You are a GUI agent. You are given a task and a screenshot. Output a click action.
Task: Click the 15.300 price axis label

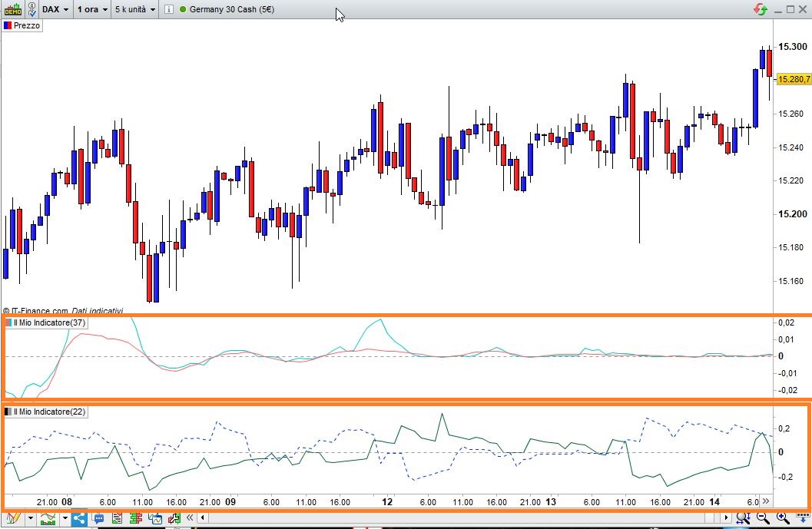tap(792, 47)
